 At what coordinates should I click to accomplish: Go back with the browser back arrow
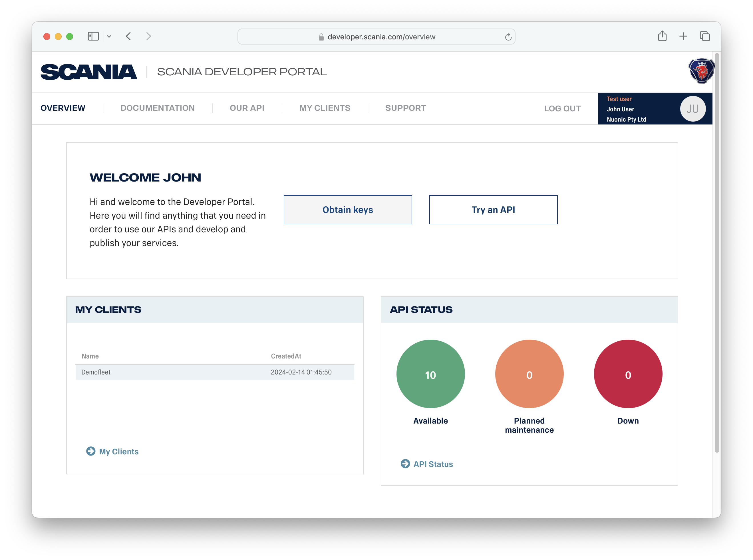click(128, 36)
